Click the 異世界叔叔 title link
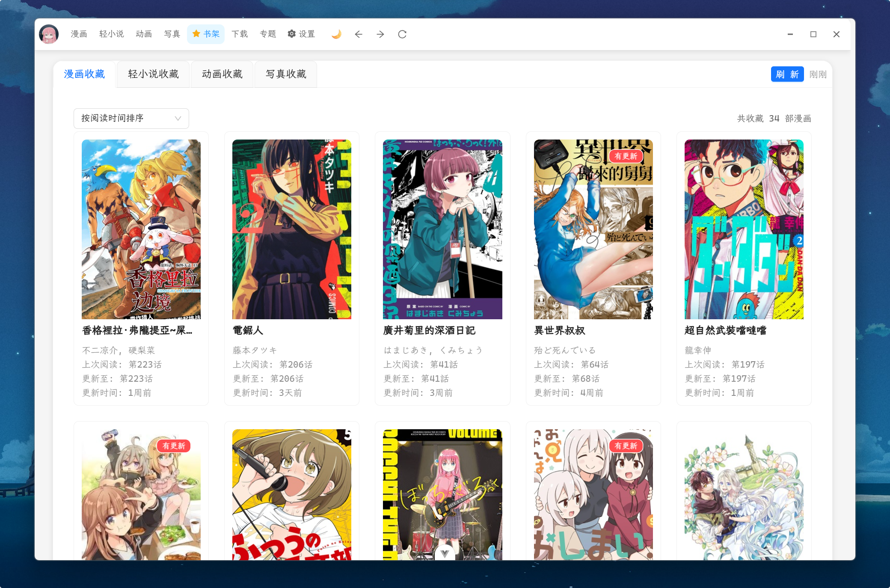This screenshot has width=890, height=588. coord(560,330)
